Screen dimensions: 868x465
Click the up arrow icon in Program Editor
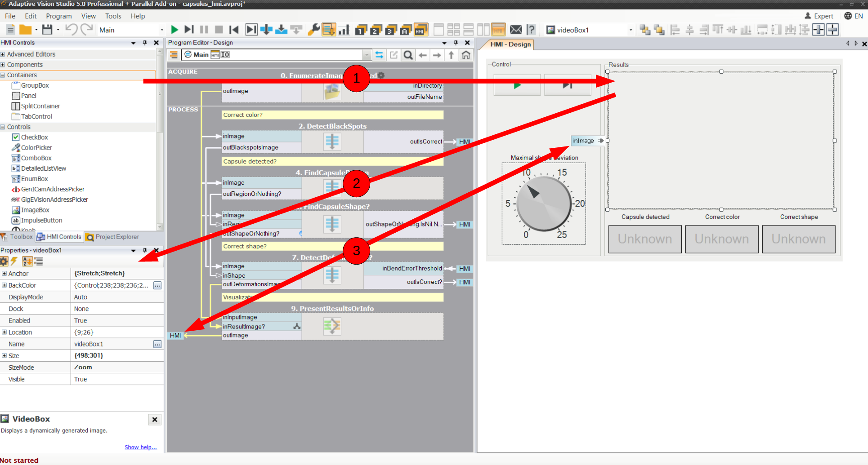[451, 55]
